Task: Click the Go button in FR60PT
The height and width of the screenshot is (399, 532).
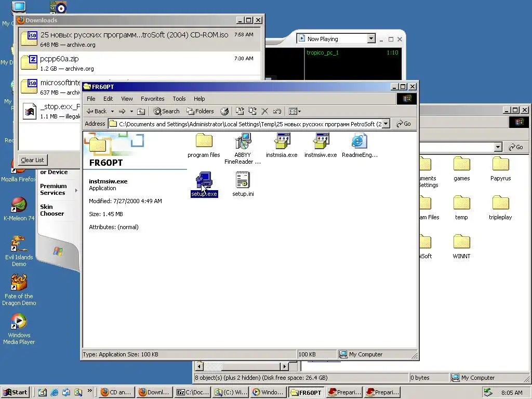Action: (403, 124)
